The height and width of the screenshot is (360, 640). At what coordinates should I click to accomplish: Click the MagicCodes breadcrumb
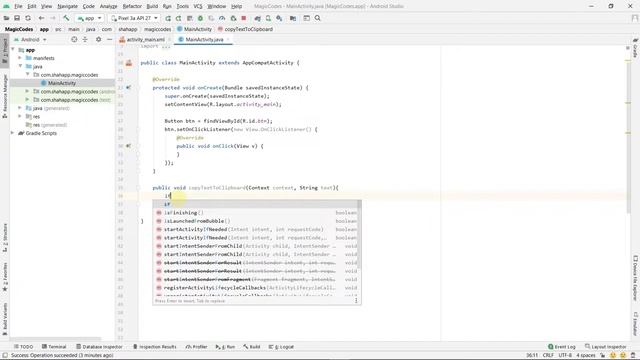click(x=19, y=29)
